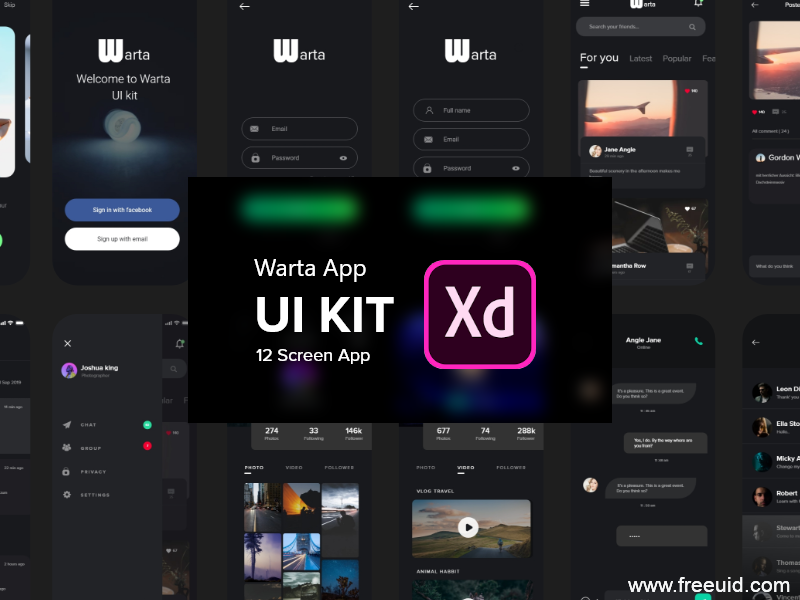Toggle password visibility eye in sign-up form
Screen dimensions: 800x600
[x=516, y=168]
